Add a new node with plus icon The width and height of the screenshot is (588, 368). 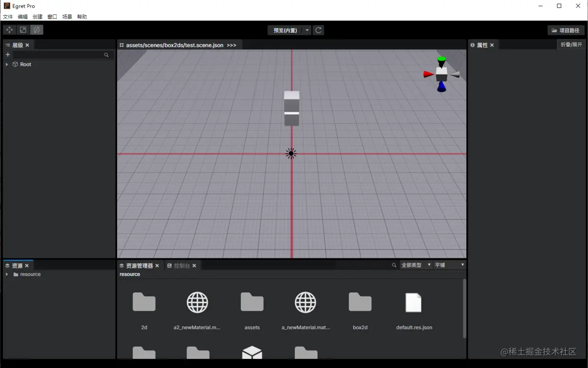[x=8, y=55]
